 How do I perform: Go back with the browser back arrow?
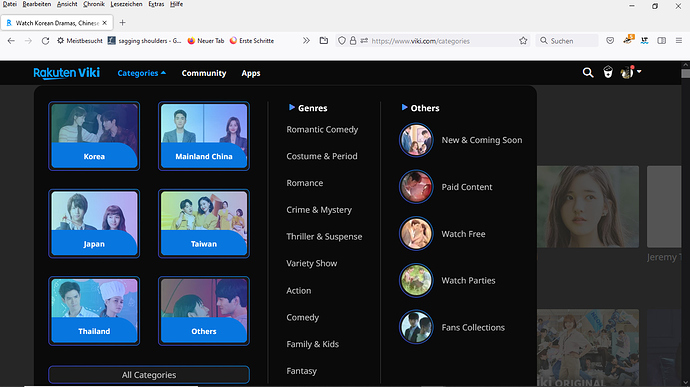11,41
